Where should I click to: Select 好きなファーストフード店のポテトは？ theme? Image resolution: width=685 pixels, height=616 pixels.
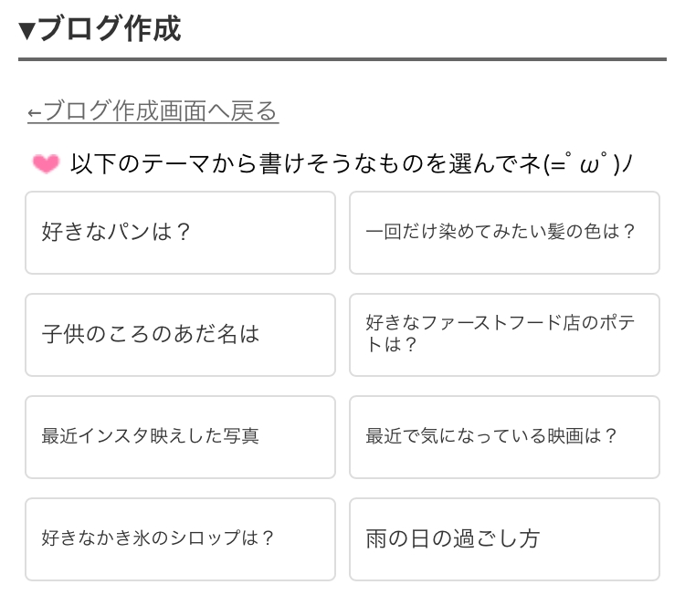[504, 335]
